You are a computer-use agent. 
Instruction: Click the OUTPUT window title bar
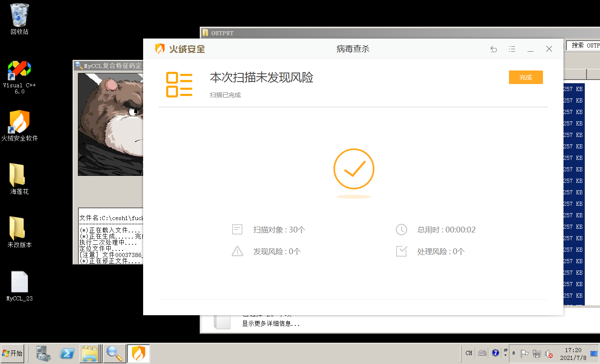[x=400, y=33]
